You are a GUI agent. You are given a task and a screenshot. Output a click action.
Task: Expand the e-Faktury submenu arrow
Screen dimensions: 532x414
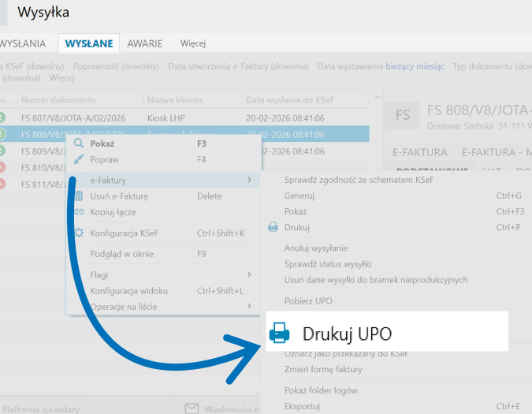pos(249,181)
